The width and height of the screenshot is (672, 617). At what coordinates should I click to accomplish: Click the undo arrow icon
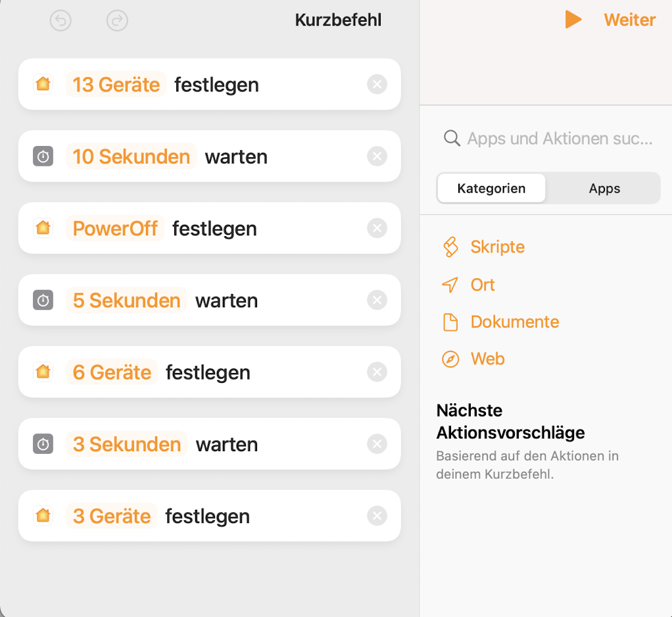[x=60, y=21]
